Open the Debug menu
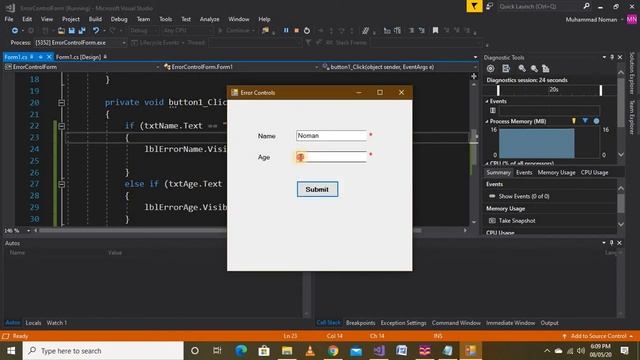Image resolution: width=640 pixels, height=360 pixels. point(119,19)
